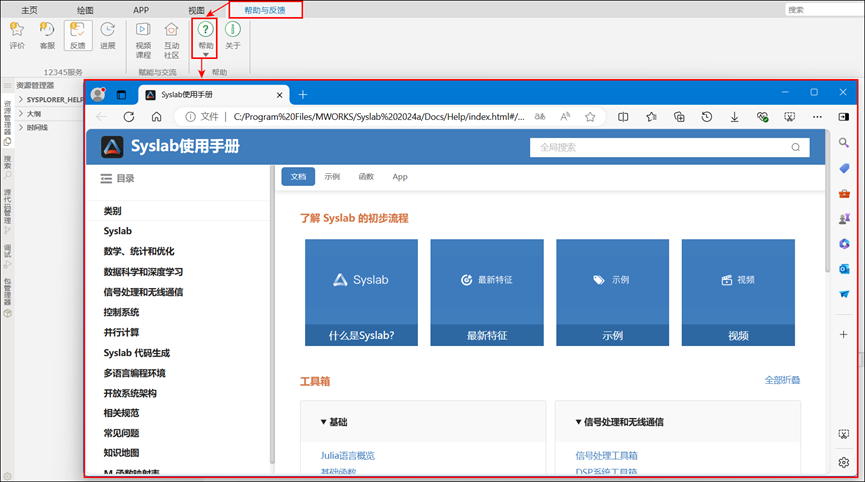Click the 全局搜索 search field
The width and height of the screenshot is (865, 482).
click(670, 147)
